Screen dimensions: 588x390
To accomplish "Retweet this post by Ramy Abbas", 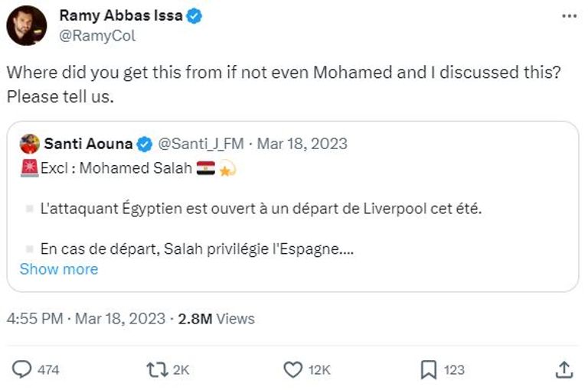I will (x=155, y=369).
